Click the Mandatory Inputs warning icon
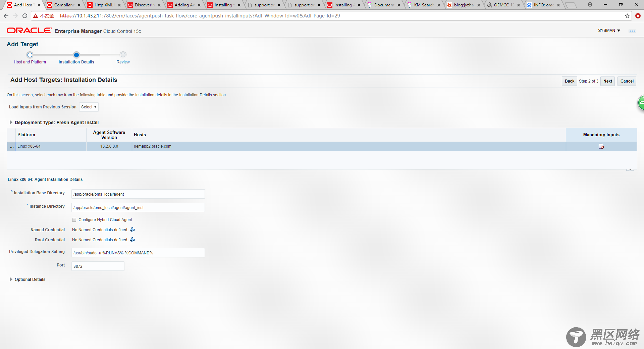This screenshot has height=349, width=644. [x=601, y=146]
